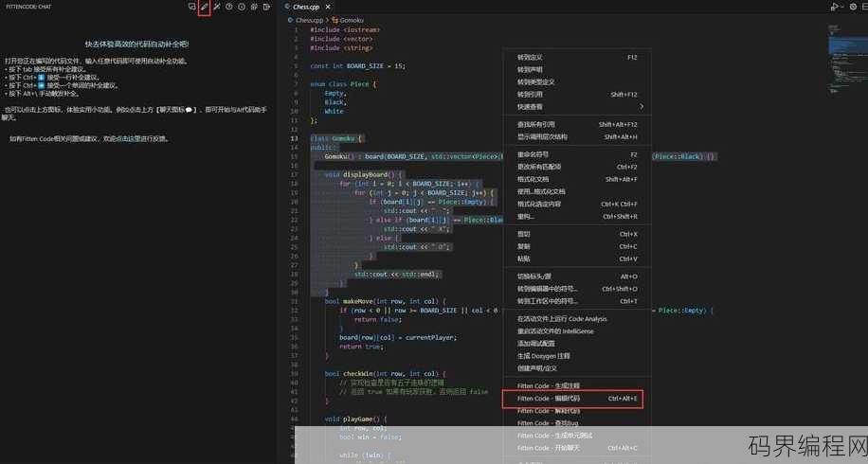The height and width of the screenshot is (464, 868).
Task: Select Fitten Code - 解释代码 menu entry
Action: (577, 411)
